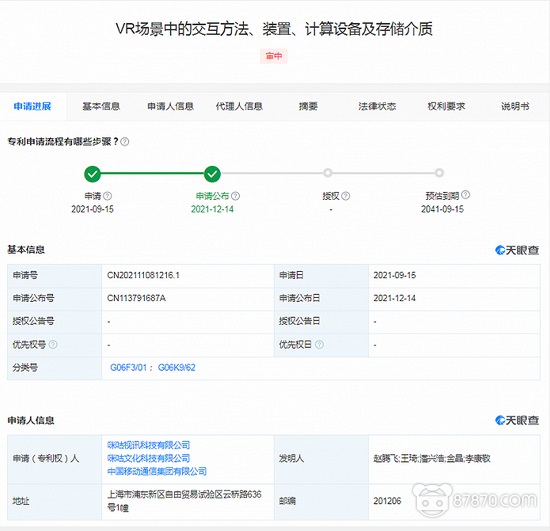Open classification link G06K9/62

(x=176, y=368)
